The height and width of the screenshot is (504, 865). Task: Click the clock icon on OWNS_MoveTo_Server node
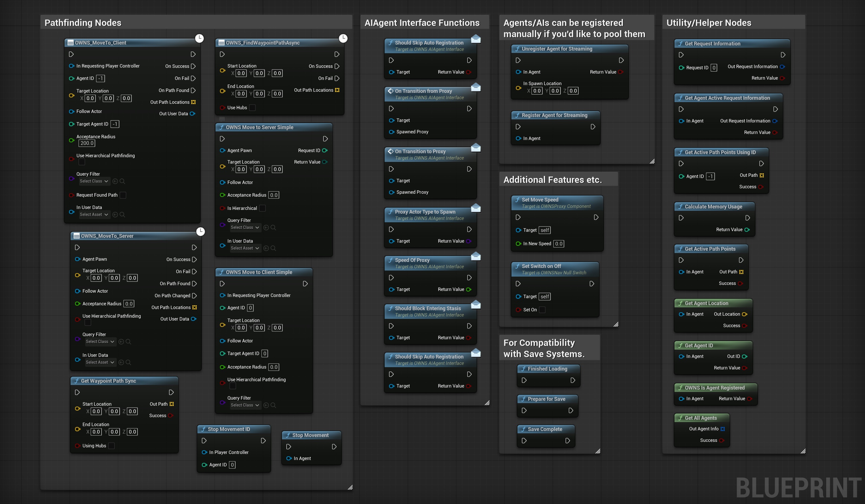[201, 231]
